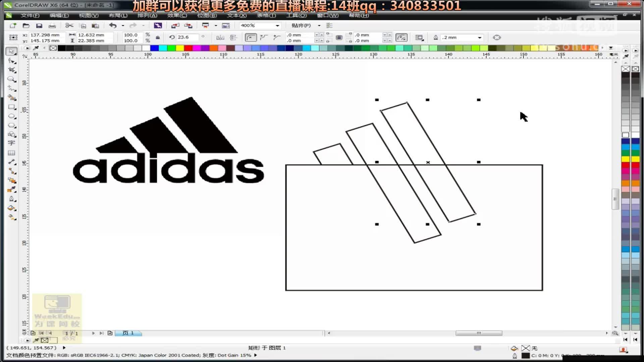
Task: Toggle relative corner scaling button
Action: 401,38
